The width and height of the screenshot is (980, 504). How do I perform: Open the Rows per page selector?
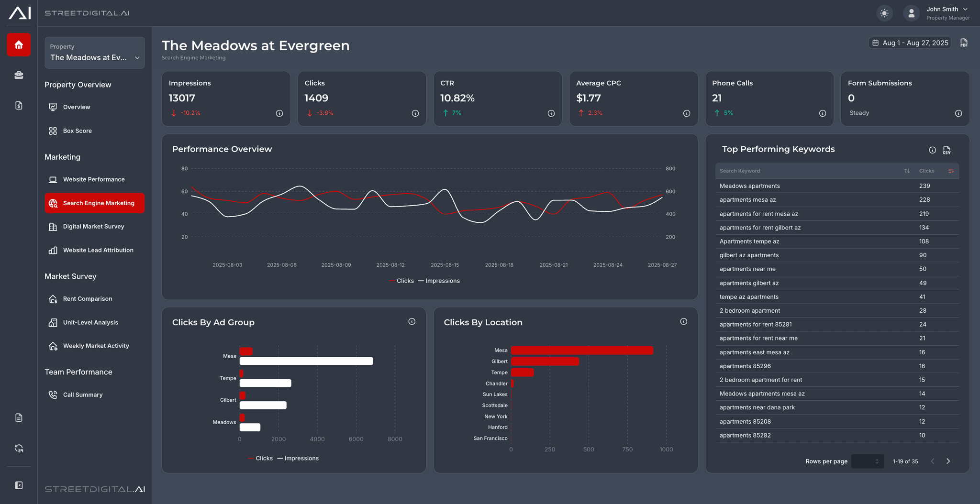click(867, 461)
